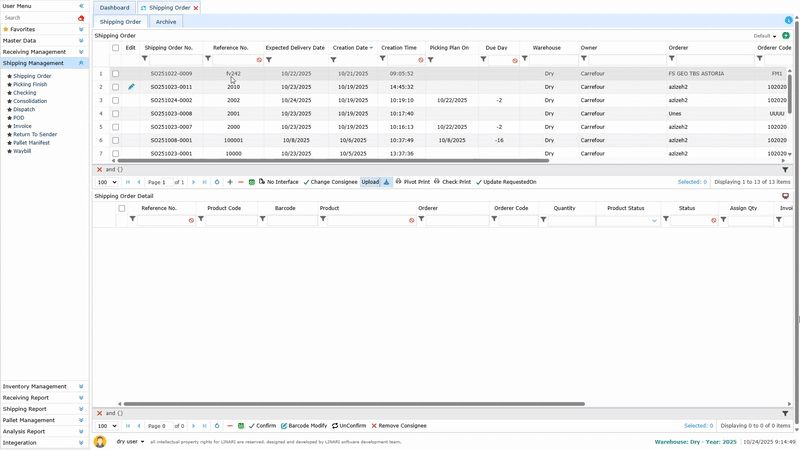Click the Favorites star icon

pos(6,30)
